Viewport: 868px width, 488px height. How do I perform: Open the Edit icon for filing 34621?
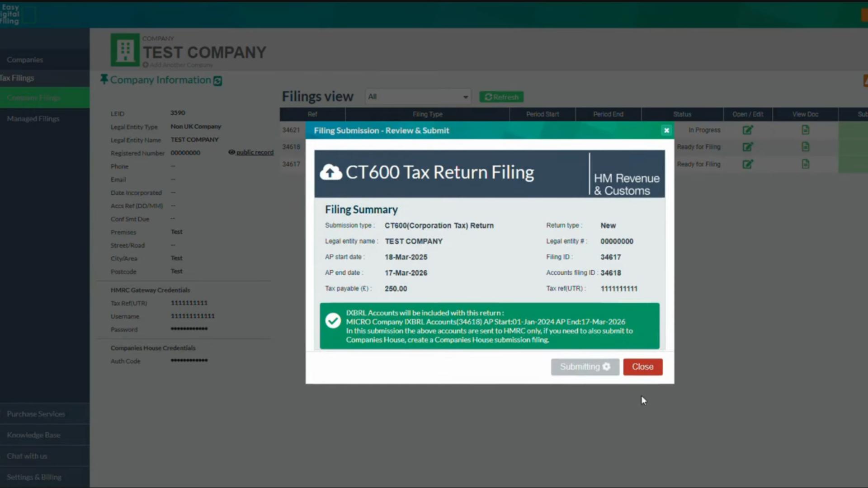tap(748, 130)
